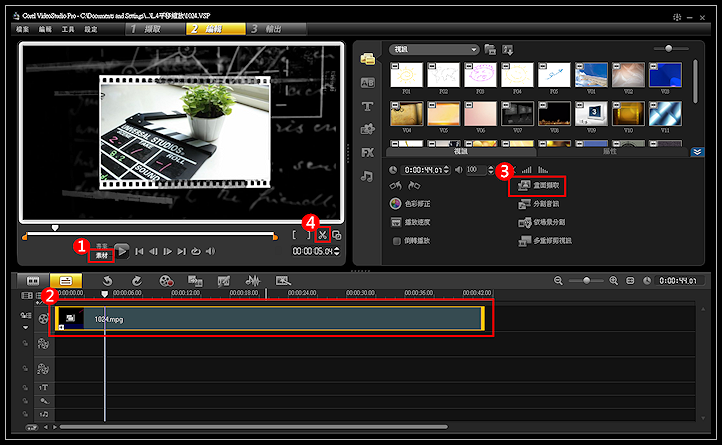Collapse options panel with blue chevron
Screen dimensions: 722x445
pyautogui.click(x=697, y=152)
